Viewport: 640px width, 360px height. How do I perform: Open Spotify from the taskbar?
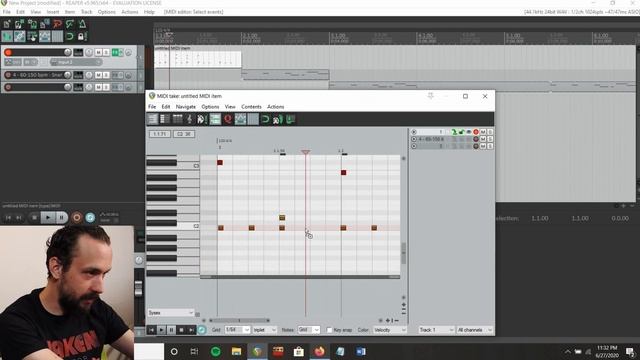(x=216, y=351)
